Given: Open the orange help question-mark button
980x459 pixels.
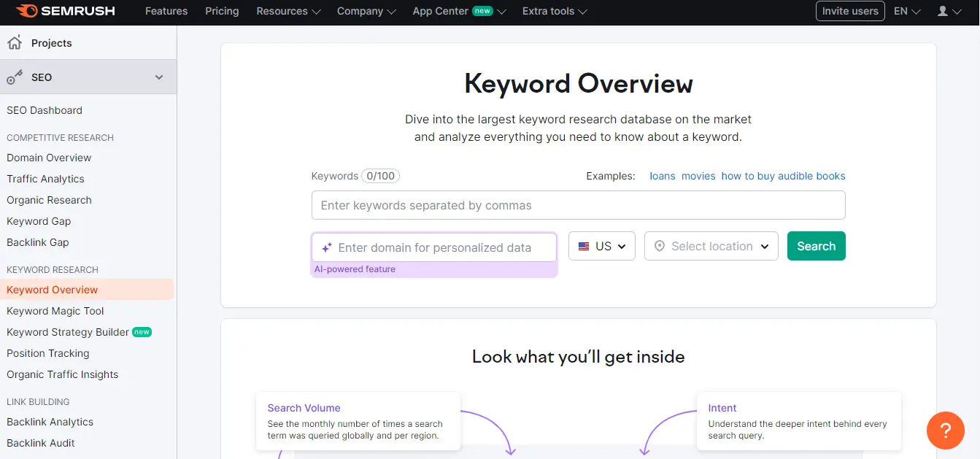Looking at the screenshot, I should (x=945, y=430).
